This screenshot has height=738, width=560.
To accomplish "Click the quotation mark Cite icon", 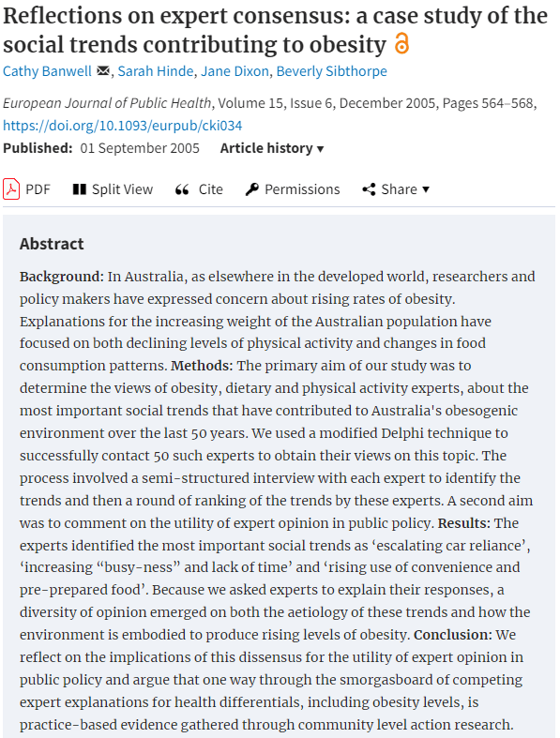I will (182, 189).
